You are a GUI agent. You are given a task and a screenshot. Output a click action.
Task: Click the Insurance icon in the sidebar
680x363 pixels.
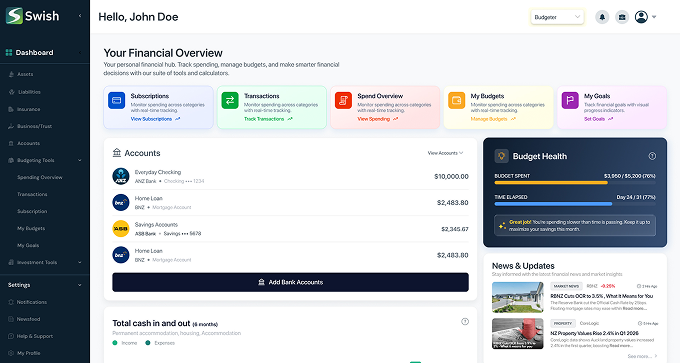(x=11, y=109)
